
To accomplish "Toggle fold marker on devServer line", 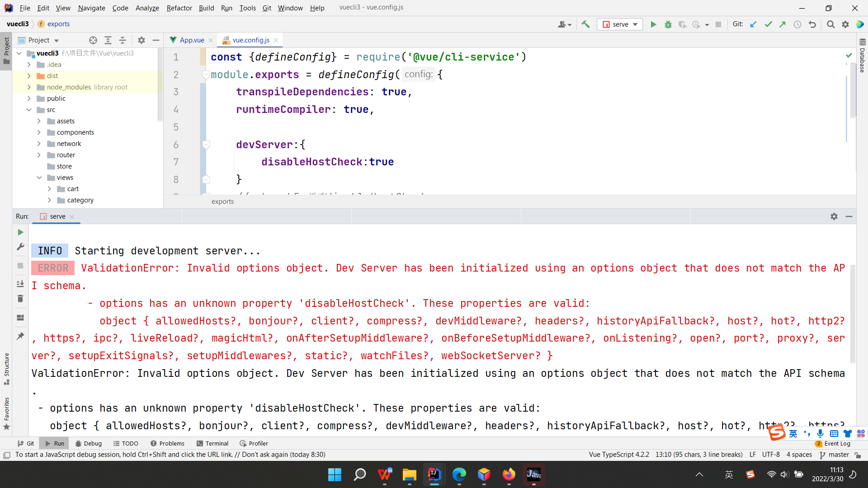I will 206,145.
